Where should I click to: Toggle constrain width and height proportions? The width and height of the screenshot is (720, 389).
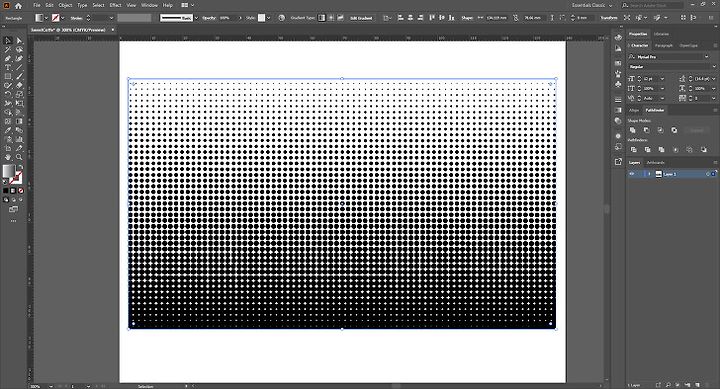516,18
